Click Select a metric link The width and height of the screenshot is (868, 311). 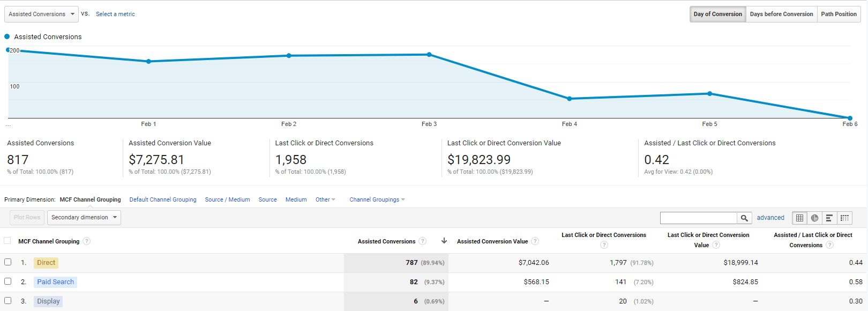point(115,14)
